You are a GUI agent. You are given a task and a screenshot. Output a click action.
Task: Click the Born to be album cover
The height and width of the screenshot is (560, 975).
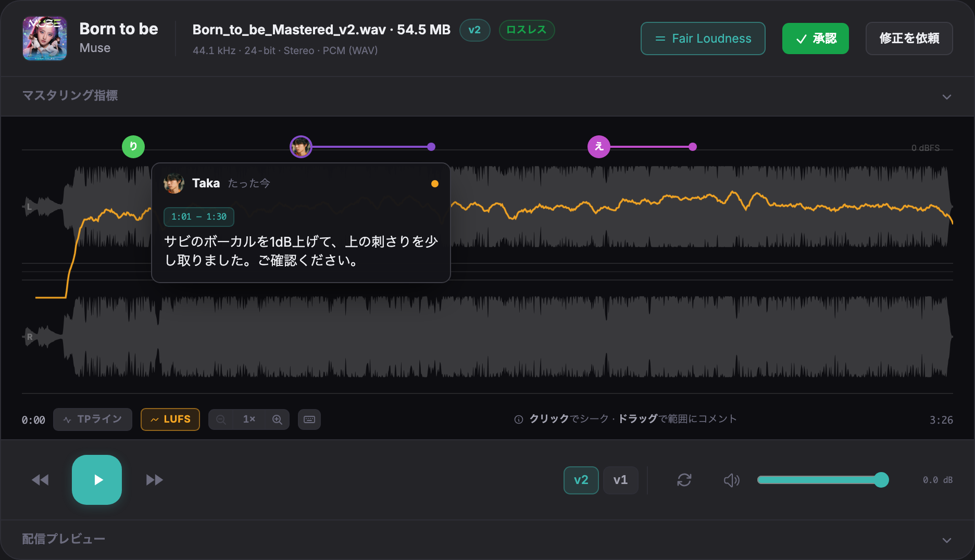tap(45, 39)
